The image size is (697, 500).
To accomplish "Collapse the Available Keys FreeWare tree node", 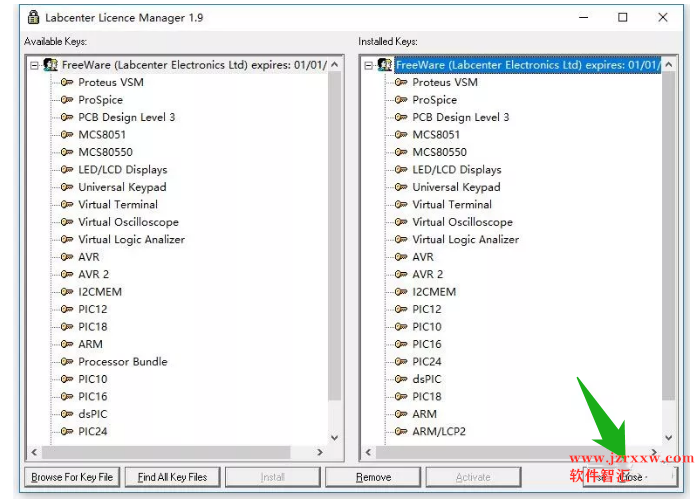I will [34, 66].
